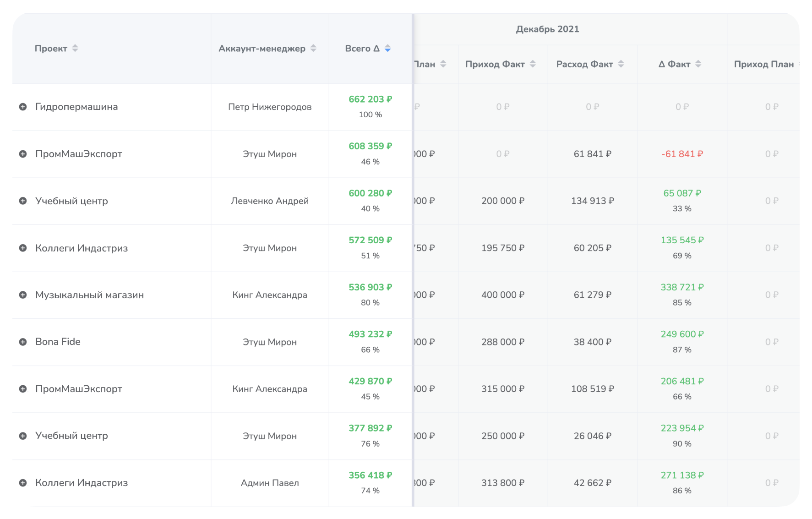Expand Учебный центр row of Левченко Андрей
The image size is (812, 519).
pyautogui.click(x=23, y=201)
